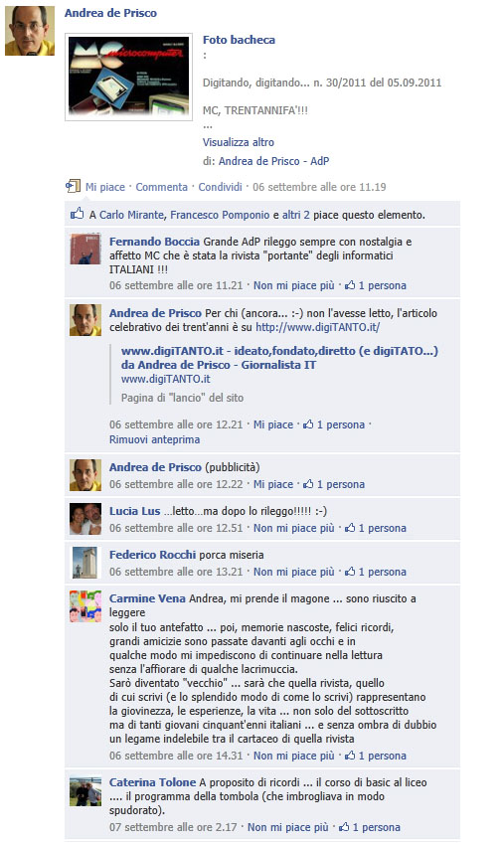Click Lucia Lus profile picture

(x=85, y=518)
